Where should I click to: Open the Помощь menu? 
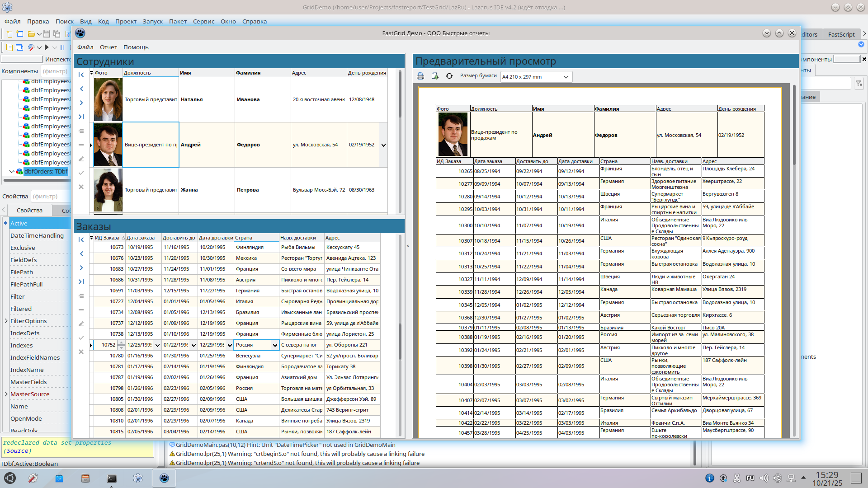point(136,47)
